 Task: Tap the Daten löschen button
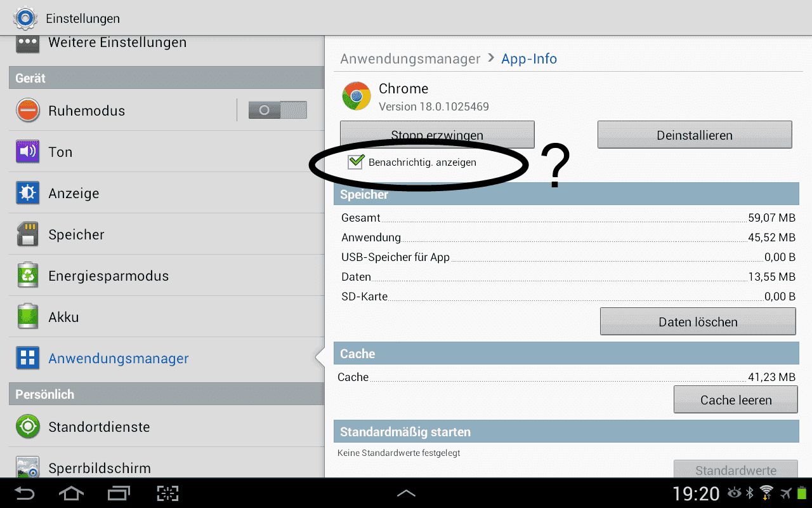coord(698,321)
